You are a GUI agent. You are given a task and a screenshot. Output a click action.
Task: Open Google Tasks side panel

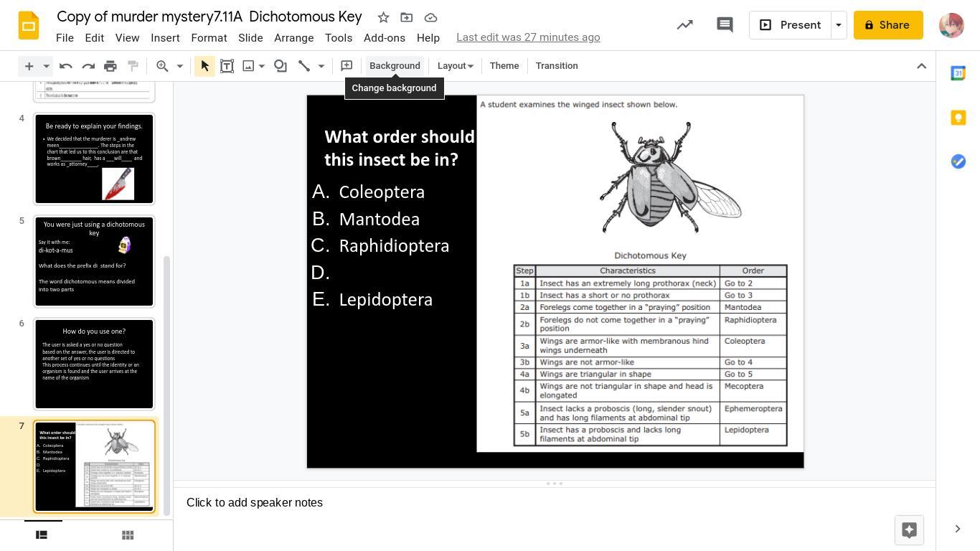click(958, 161)
